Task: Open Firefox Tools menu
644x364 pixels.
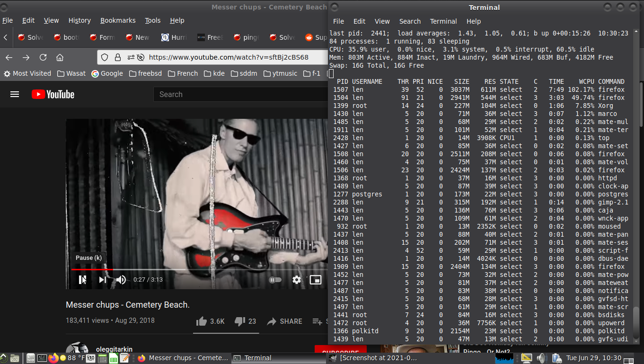Action: click(x=153, y=20)
